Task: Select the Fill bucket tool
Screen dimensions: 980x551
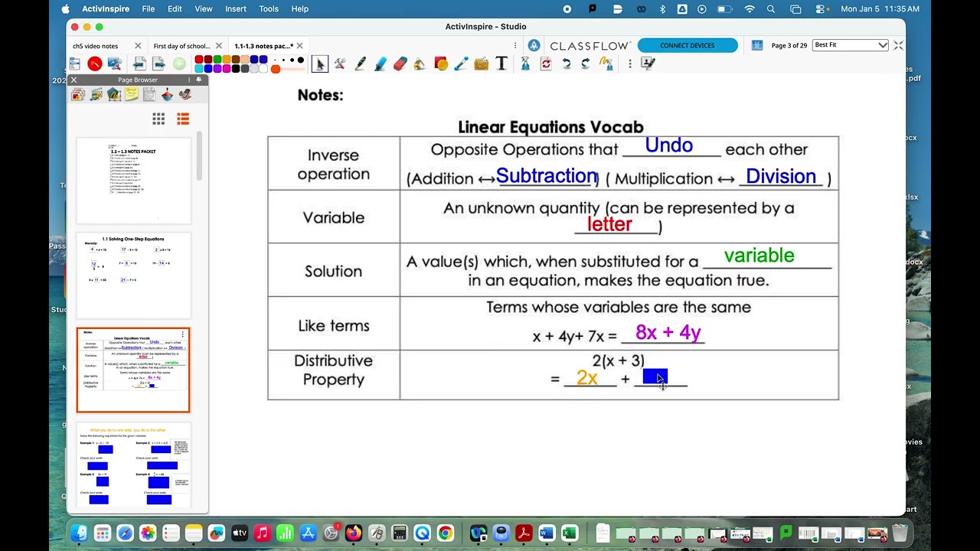Action: click(x=420, y=64)
